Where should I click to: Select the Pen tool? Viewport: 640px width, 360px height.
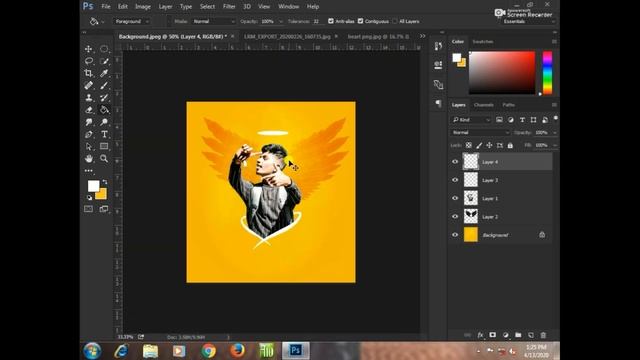[89, 134]
